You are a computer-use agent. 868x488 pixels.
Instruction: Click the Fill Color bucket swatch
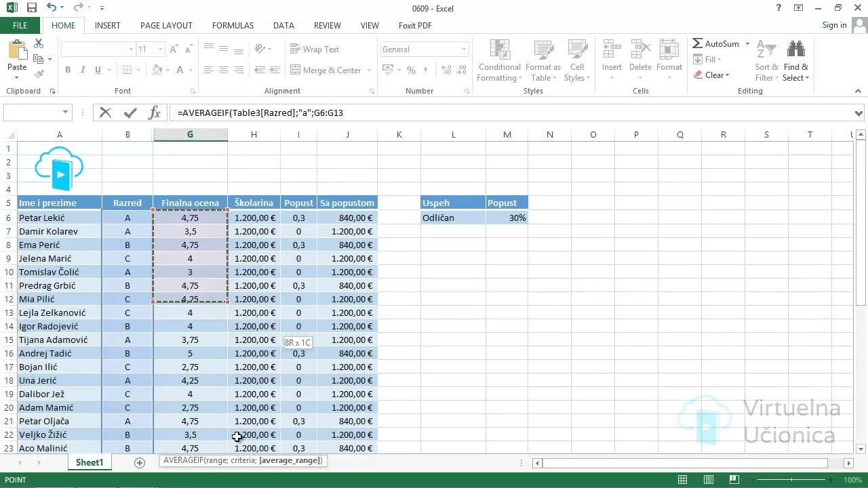tap(157, 70)
